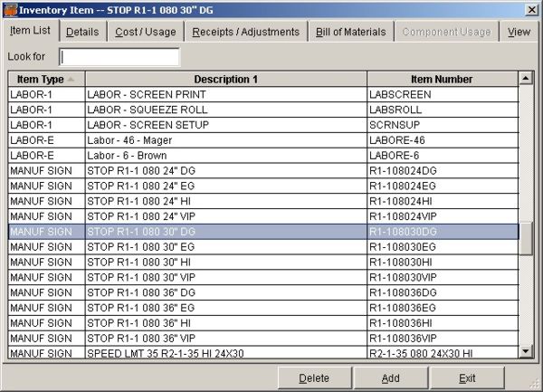
Task: Select row STOP R1-1 080 36" VIP
Action: [x=263, y=339]
